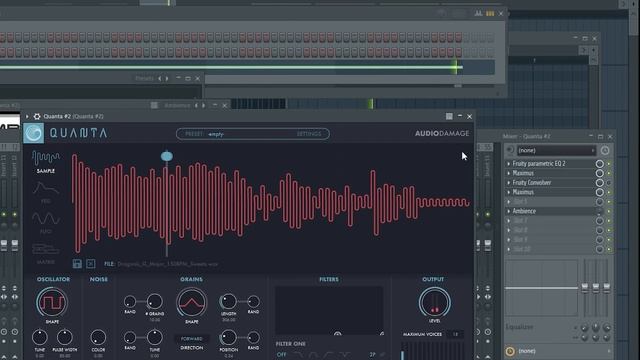Click previous preset arrow in Ambience window
Viewport: 640px width, 360px height.
coord(196,106)
